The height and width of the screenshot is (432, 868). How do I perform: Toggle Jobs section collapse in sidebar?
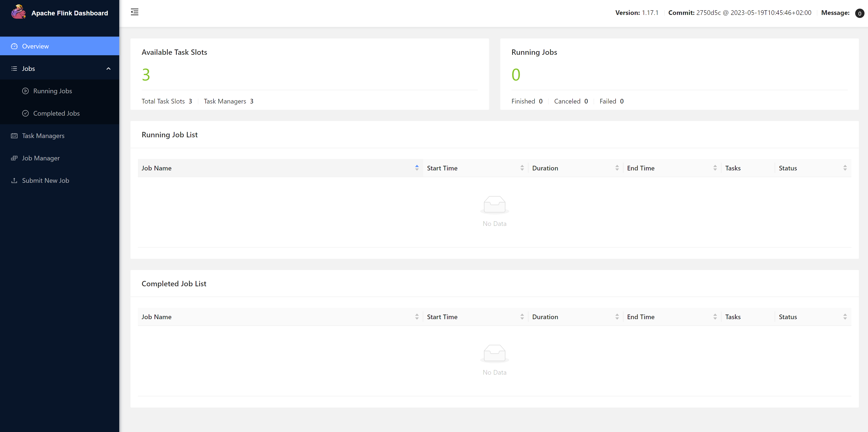[x=109, y=69]
